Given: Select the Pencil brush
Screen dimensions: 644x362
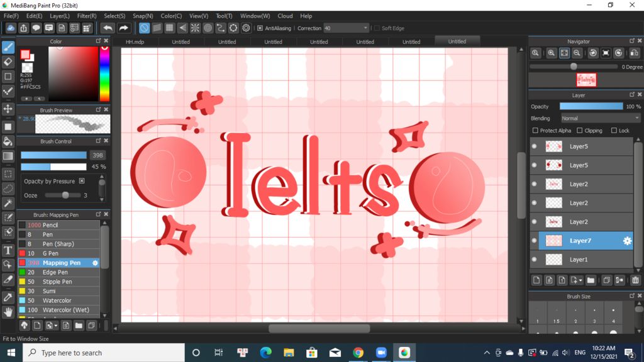Looking at the screenshot, I should pos(58,225).
